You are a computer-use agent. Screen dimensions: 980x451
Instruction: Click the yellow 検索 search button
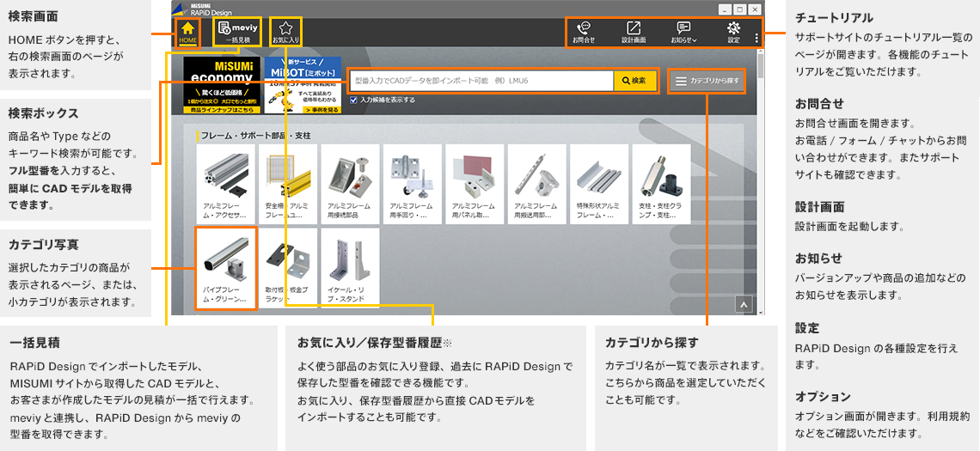[634, 81]
